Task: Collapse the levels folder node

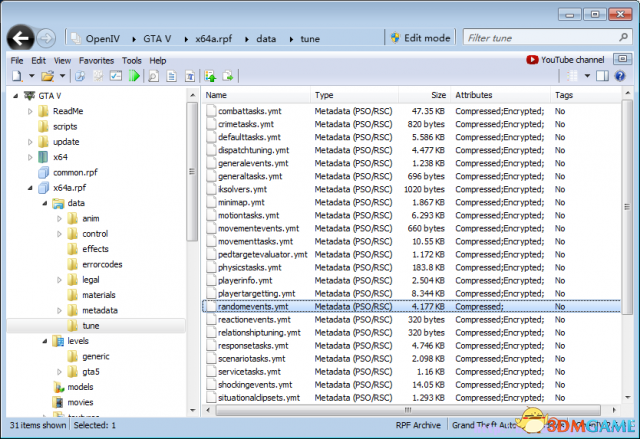Action: click(x=44, y=341)
